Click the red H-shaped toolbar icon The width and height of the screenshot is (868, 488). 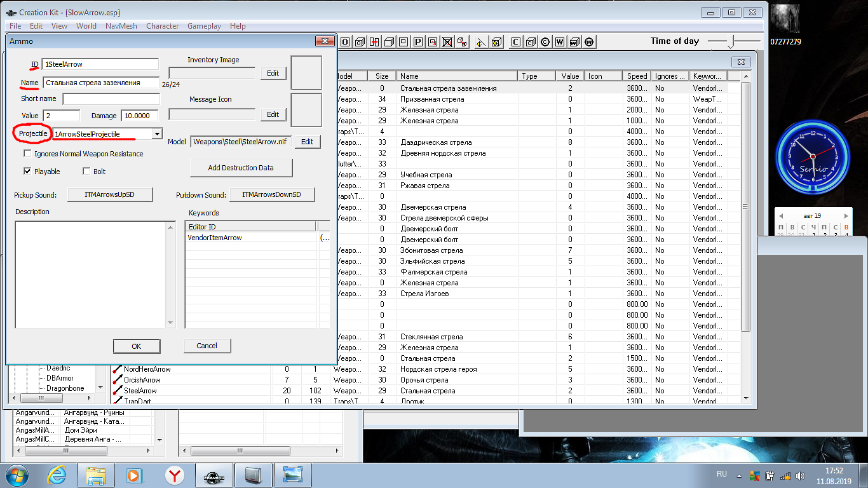[374, 42]
